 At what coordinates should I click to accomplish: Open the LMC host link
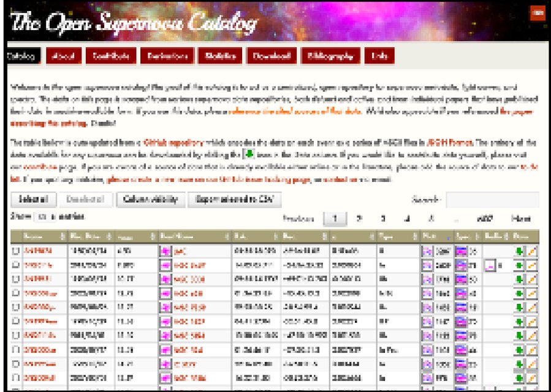(179, 252)
